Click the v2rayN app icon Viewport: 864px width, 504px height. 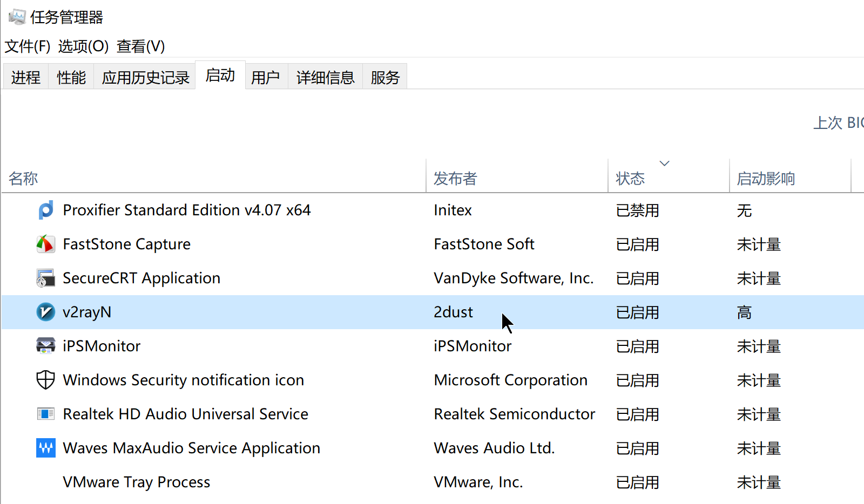[46, 312]
